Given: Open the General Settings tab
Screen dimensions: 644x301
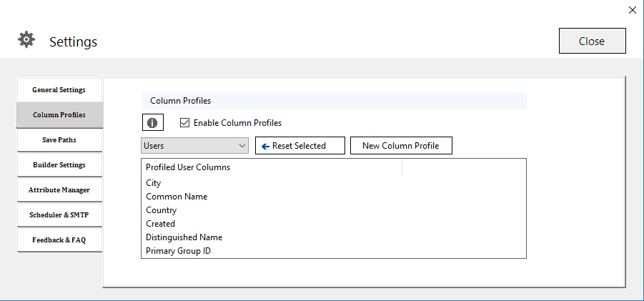Looking at the screenshot, I should tap(59, 90).
